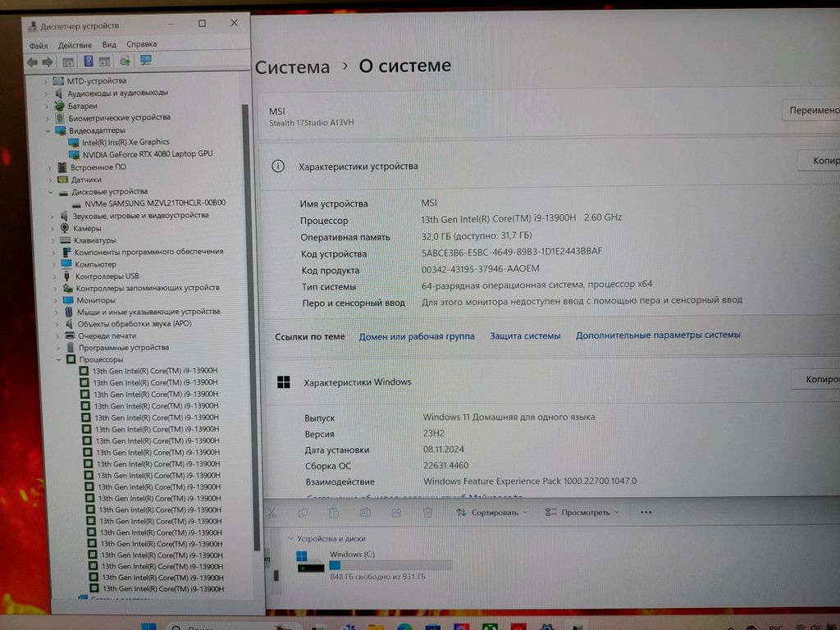The width and height of the screenshot is (840, 630).
Task: Click the trash delete icon in Explorer toolbar
Action: click(427, 513)
